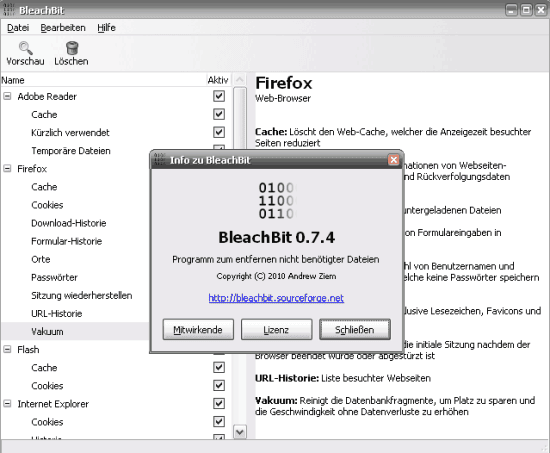550x453 pixels.
Task: Select Firefox Cookies tree item
Action: point(47,205)
